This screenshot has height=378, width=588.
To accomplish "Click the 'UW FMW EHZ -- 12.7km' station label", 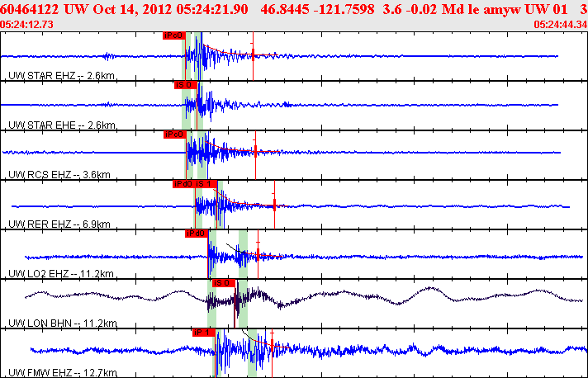I will click(63, 373).
